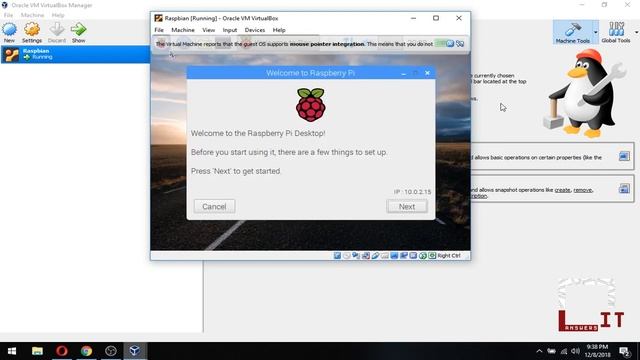Open Input menu in Raspbian VM window
640x360 pixels.
pyautogui.click(x=230, y=30)
